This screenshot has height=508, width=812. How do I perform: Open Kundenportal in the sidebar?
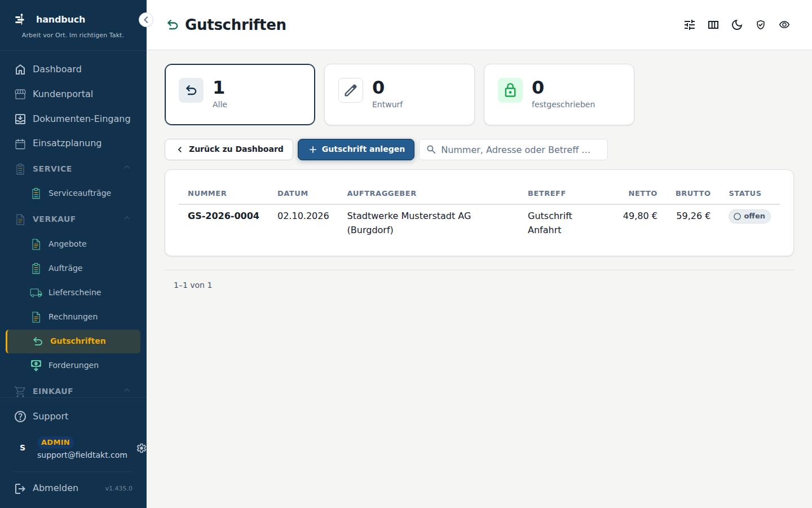tap(73, 94)
